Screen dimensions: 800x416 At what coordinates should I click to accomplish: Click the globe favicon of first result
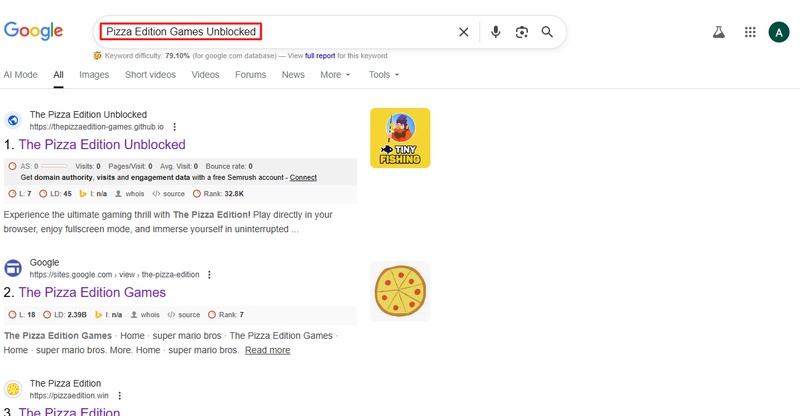13,120
